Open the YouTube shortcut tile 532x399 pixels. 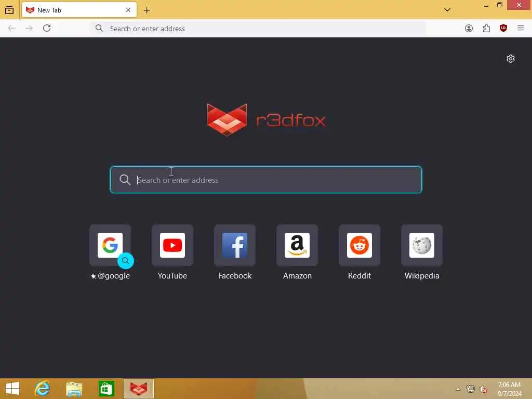172,245
